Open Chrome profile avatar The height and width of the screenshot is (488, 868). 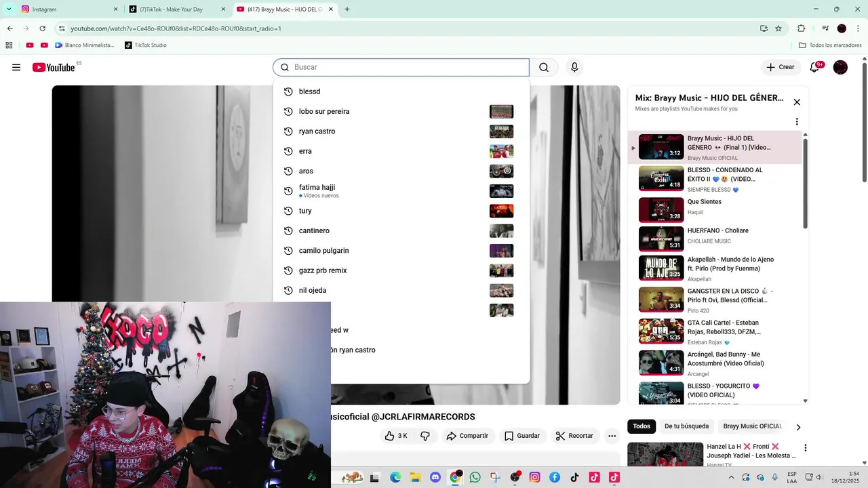click(x=842, y=28)
